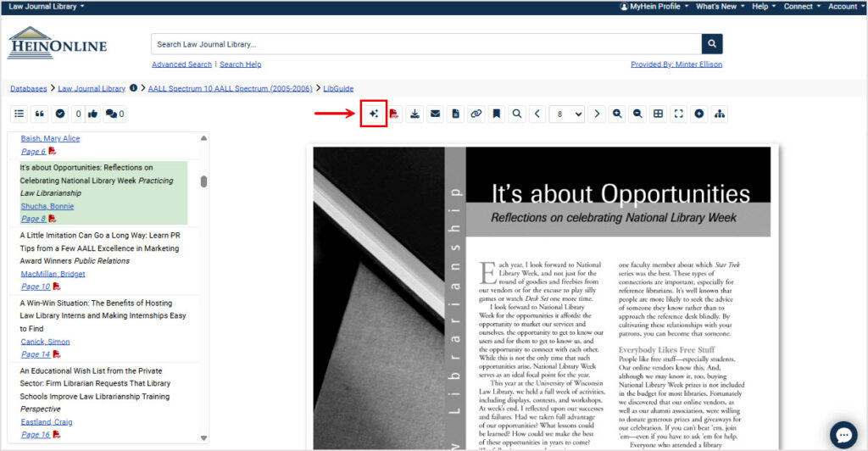The width and height of the screenshot is (868, 451).
Task: Bookmark this page with the bookmark icon
Action: click(497, 114)
